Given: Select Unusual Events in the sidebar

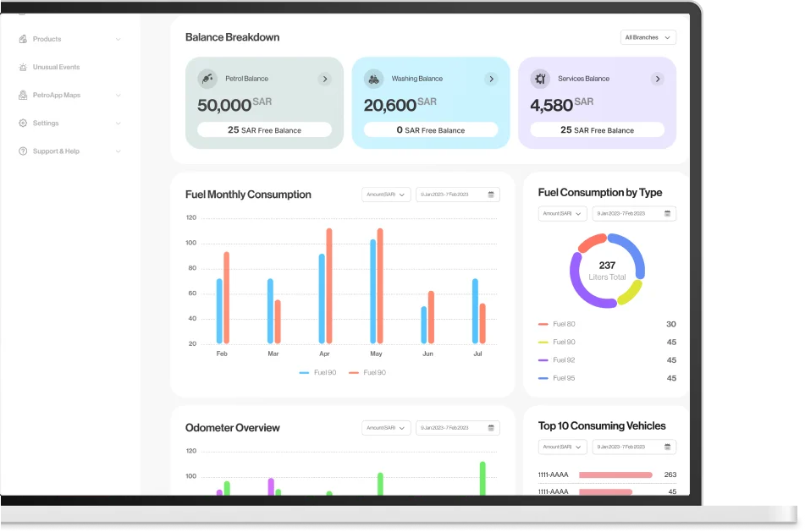Looking at the screenshot, I should tap(56, 67).
